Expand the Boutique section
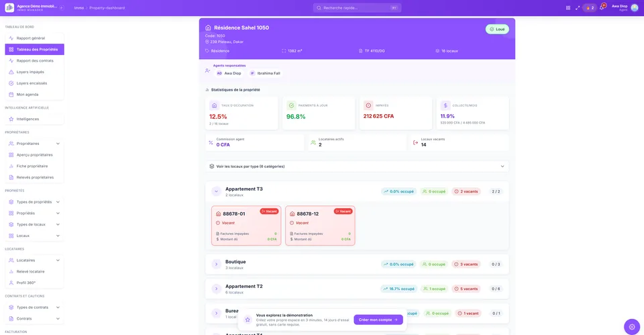Image resolution: width=644 pixels, height=335 pixels. [216, 265]
